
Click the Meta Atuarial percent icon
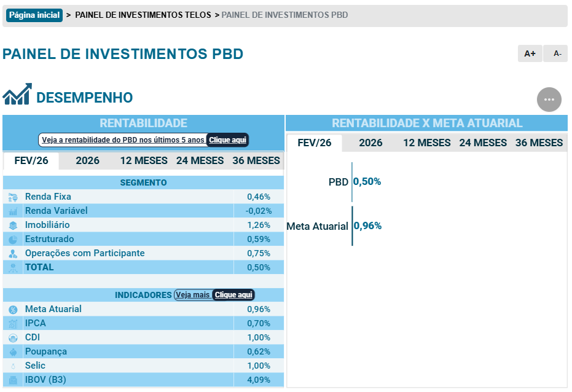coord(13,310)
